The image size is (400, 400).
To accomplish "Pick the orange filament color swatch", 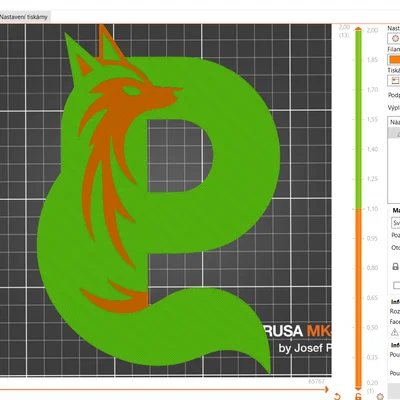I will point(394,60).
